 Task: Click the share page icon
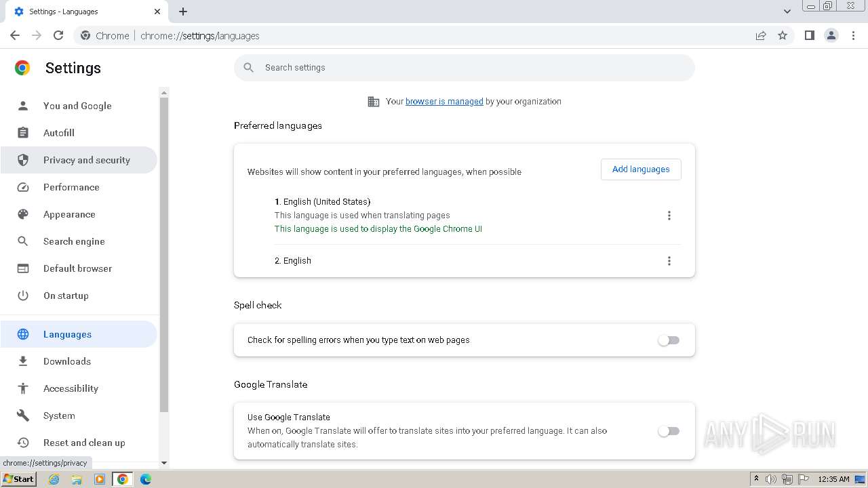(x=761, y=36)
